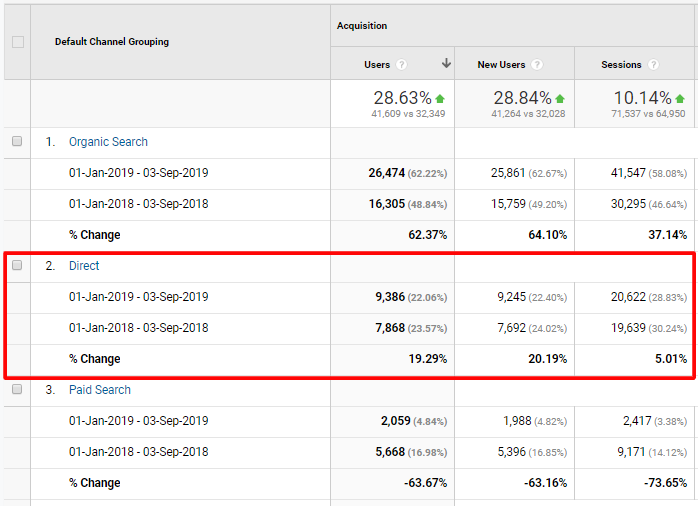Click the Default Channel Grouping header
The width and height of the screenshot is (698, 506).
click(112, 42)
